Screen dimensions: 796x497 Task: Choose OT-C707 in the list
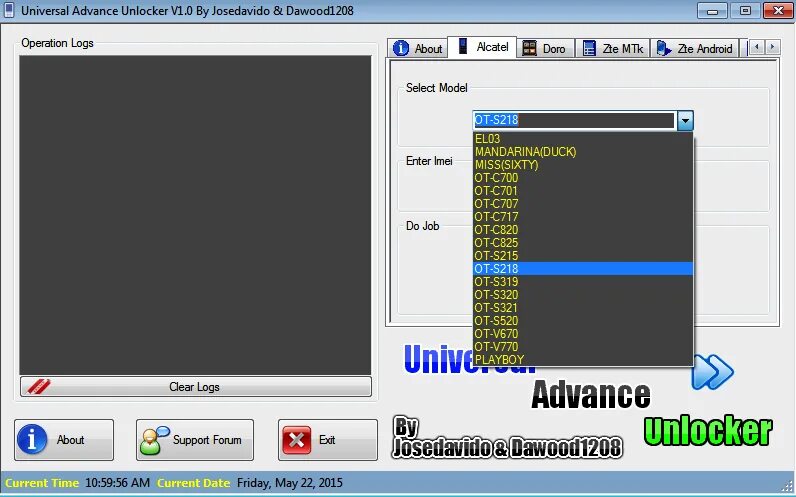point(583,204)
